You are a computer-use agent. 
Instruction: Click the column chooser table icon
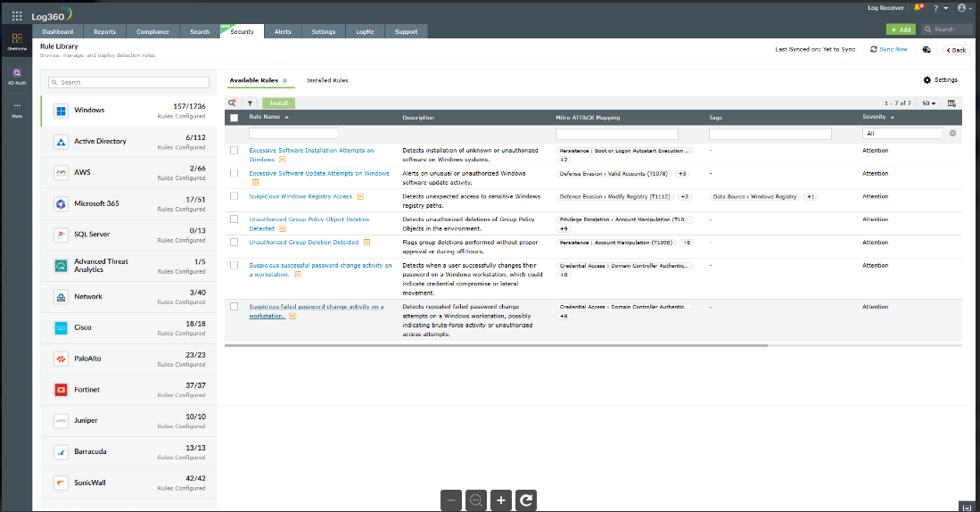951,103
